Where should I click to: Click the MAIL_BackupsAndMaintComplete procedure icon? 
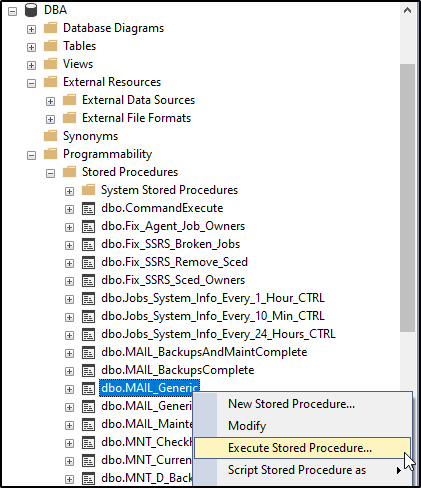point(88,353)
